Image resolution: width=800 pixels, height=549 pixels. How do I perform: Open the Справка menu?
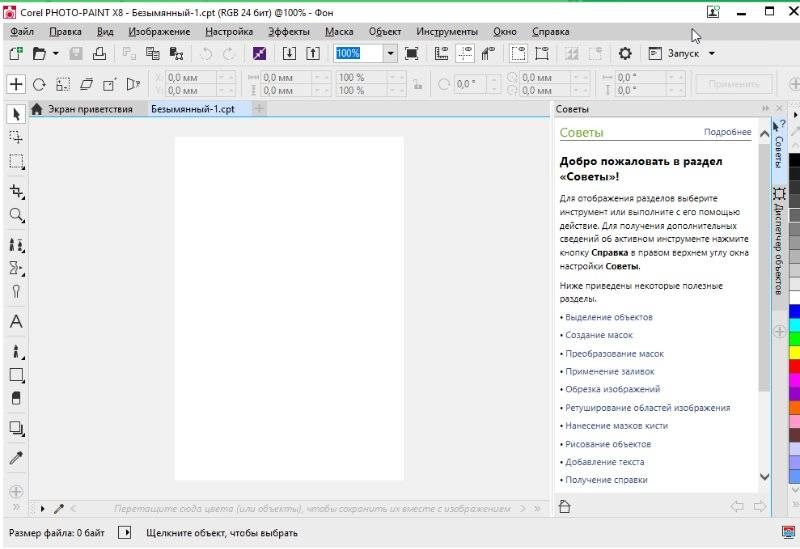tap(551, 32)
